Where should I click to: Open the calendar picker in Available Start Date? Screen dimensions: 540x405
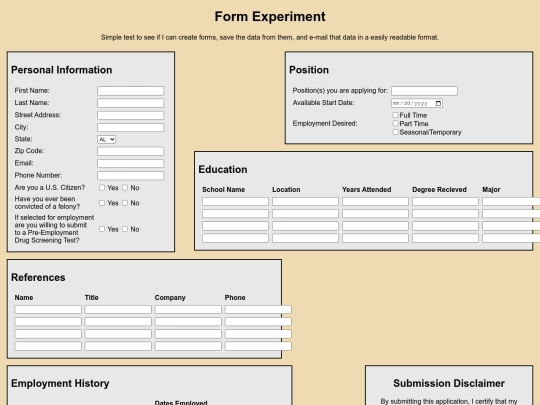coord(438,103)
